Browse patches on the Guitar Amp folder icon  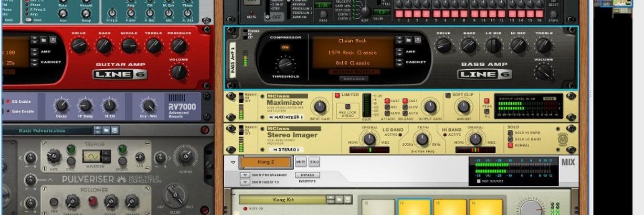pyautogui.click(x=43, y=40)
